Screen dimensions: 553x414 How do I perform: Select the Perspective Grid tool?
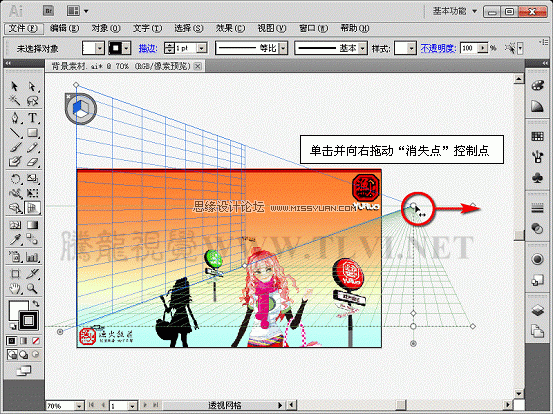[32, 208]
